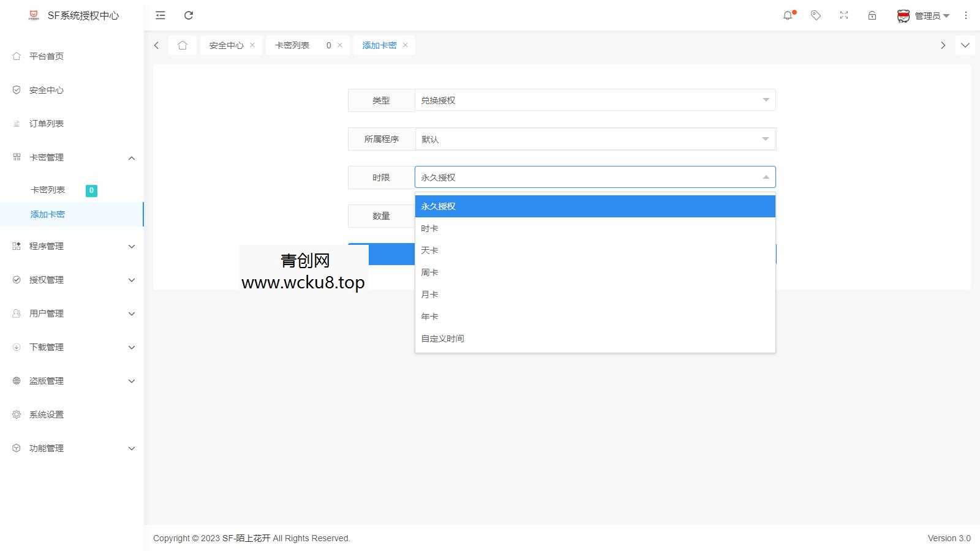This screenshot has width=980, height=551.
Task: Switch to the 安全中心 tab
Action: click(225, 45)
